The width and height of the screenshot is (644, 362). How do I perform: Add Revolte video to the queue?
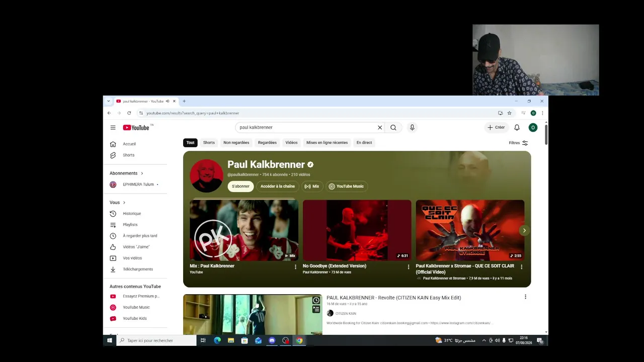(x=316, y=309)
